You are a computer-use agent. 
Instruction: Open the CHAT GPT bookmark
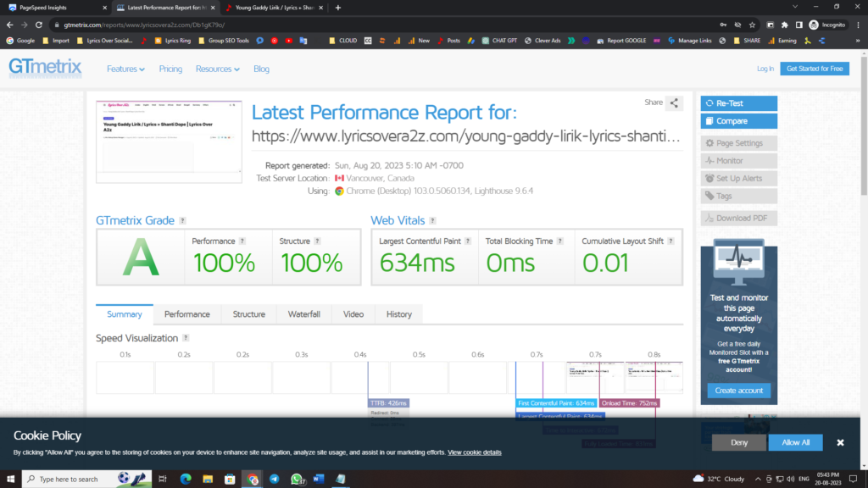[499, 41]
